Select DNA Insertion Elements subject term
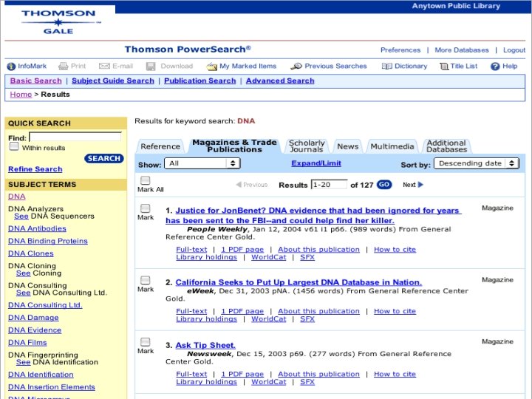532x399 pixels. point(52,387)
